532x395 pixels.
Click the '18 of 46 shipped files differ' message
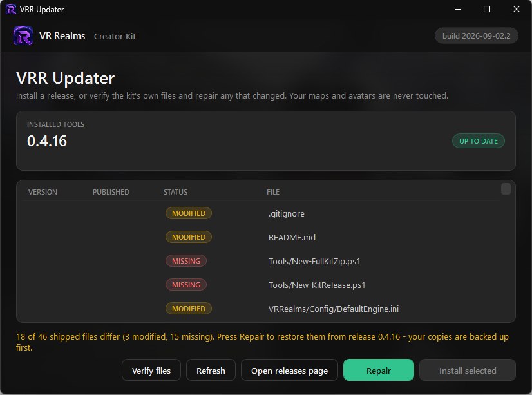pos(262,342)
